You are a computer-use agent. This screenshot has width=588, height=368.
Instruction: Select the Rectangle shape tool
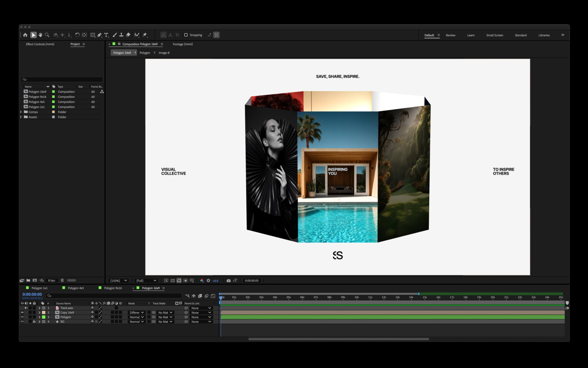(93, 35)
